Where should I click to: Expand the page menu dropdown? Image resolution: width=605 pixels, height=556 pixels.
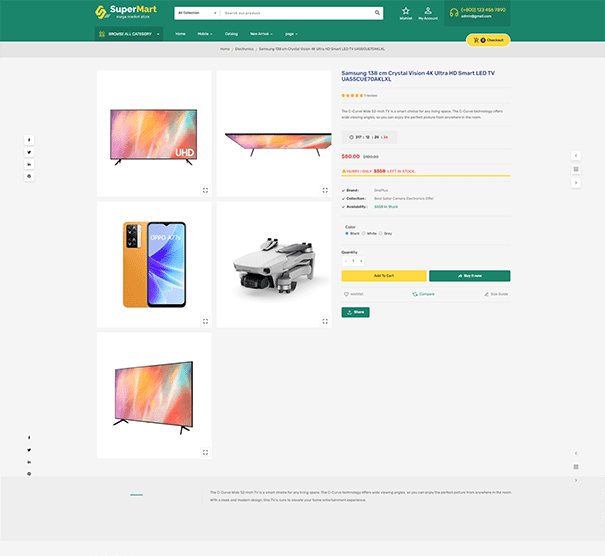291,34
